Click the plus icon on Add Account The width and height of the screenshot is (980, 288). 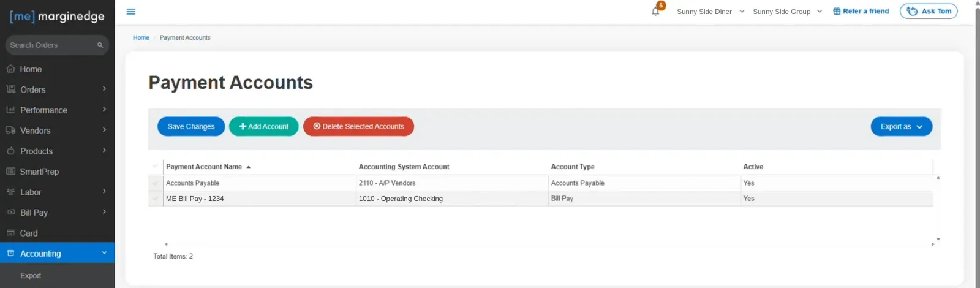tap(243, 126)
